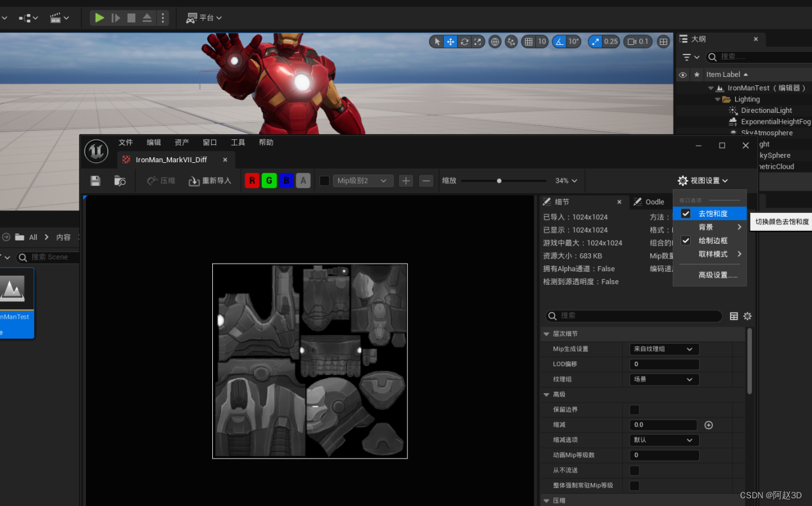Activate the Rotate gizmo tool
Viewport: 812px width, 506px height.
tap(464, 42)
